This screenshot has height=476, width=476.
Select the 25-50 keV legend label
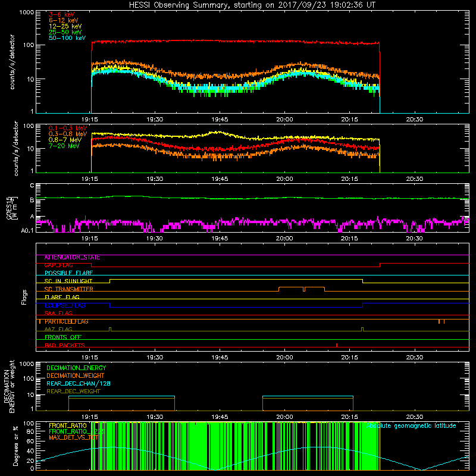click(65, 32)
